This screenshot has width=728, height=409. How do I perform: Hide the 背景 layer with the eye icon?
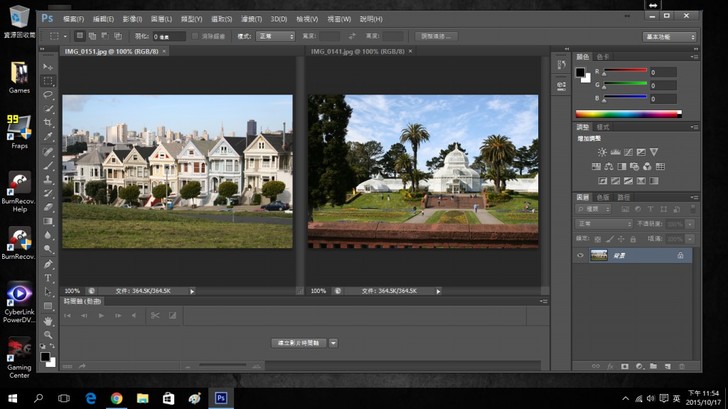(x=581, y=256)
